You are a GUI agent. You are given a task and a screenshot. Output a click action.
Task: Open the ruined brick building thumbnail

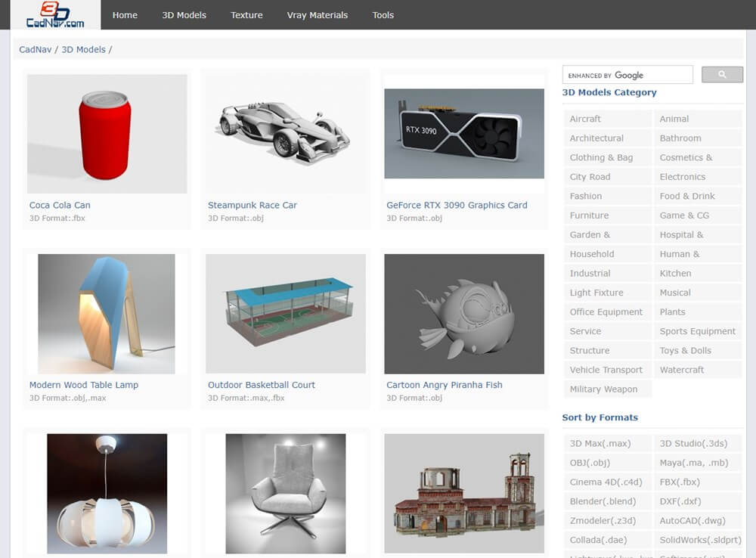pos(464,494)
